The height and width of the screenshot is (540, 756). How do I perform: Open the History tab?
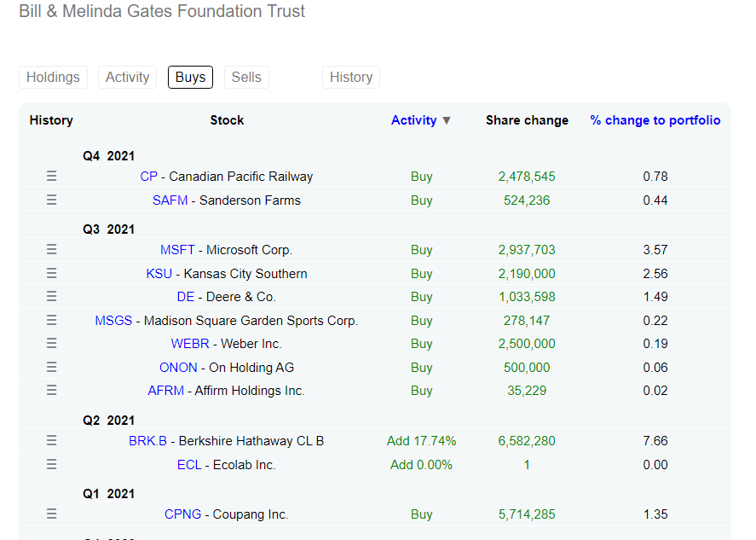(350, 77)
